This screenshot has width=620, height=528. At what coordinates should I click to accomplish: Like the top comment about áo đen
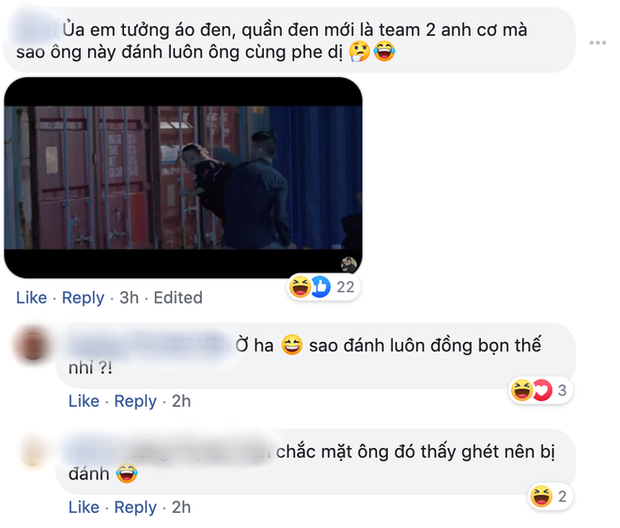click(31, 297)
